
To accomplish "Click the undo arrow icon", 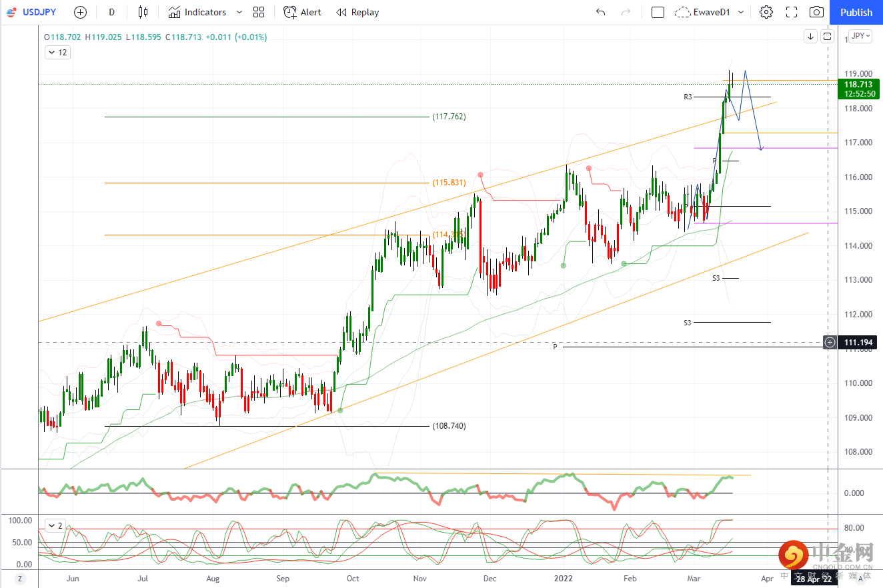I will (600, 12).
